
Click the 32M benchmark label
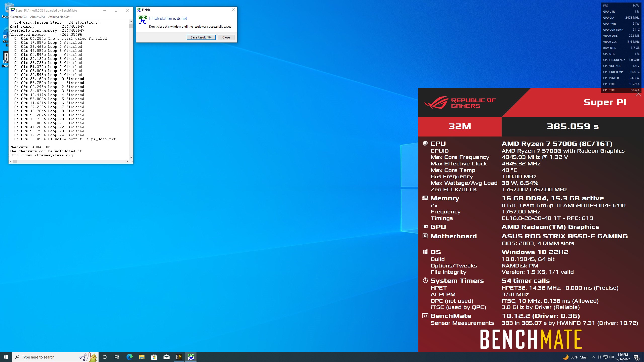460,126
